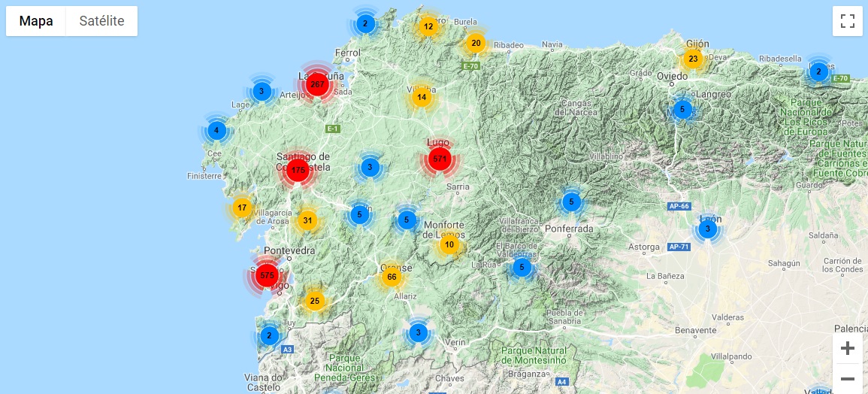
Task: Open red cluster 575 near Vigo
Action: [267, 276]
